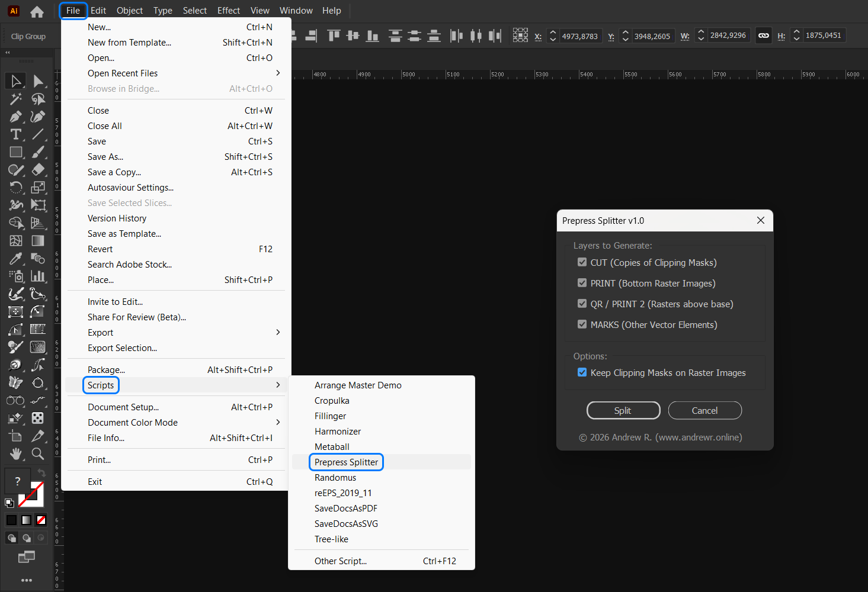Activate the Curvature tool

(x=38, y=117)
